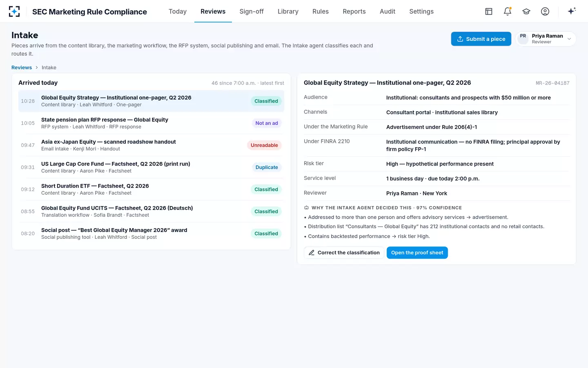Viewport: 588px width, 368px height.
Task: Click the graduation cap training icon
Action: point(526,11)
